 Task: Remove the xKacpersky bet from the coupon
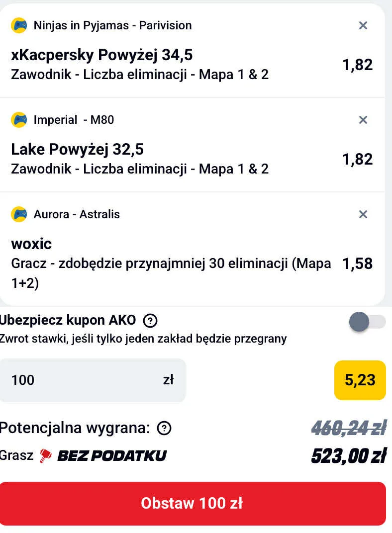pos(363,25)
